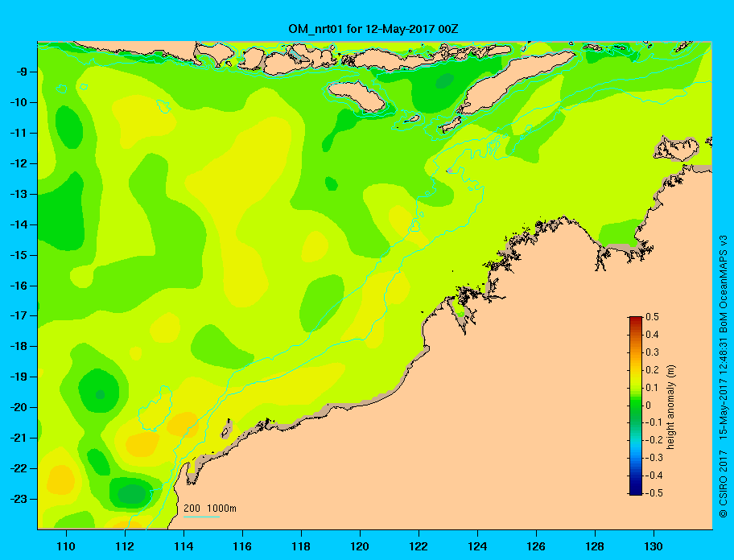Click latitude label "-14" on the y-axis
Viewport: 734px width, 560px height.
tap(18, 224)
